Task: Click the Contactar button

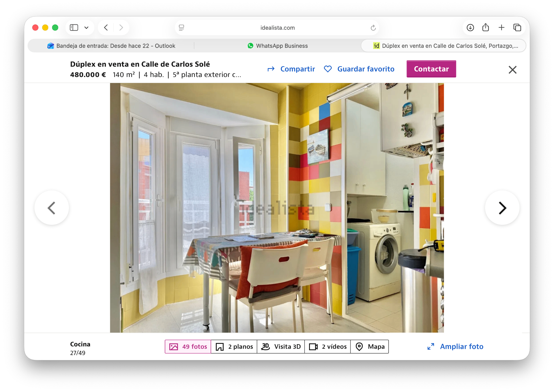Action: [431, 69]
